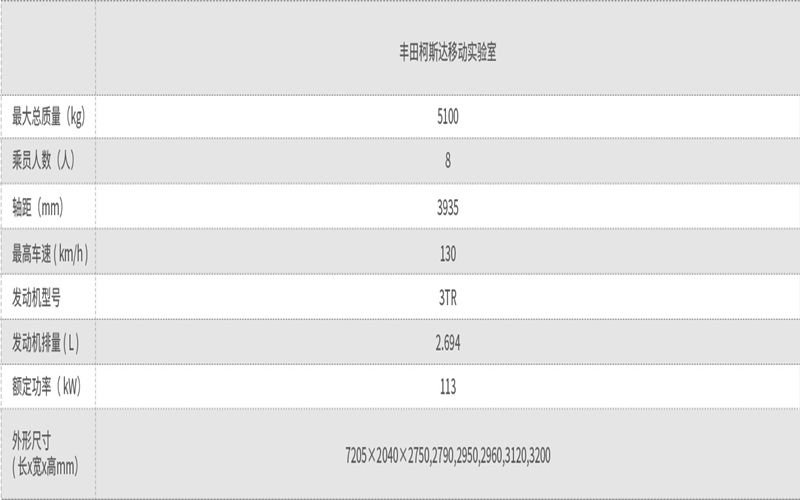Click the engine model value 3TR
This screenshot has width=800, height=500.
tap(447, 297)
